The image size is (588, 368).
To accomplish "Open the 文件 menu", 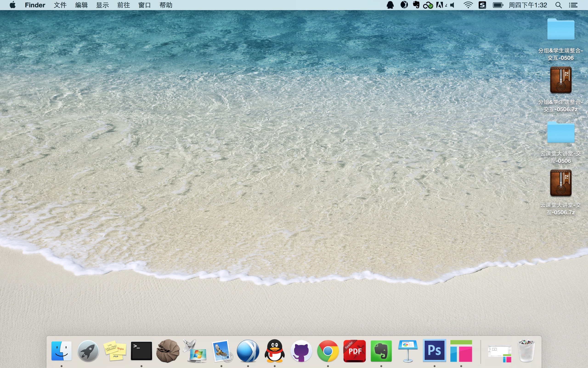I will tap(60, 5).
